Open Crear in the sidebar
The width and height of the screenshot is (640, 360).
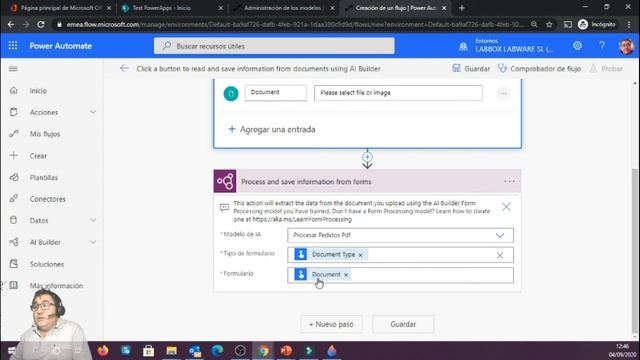coord(38,156)
